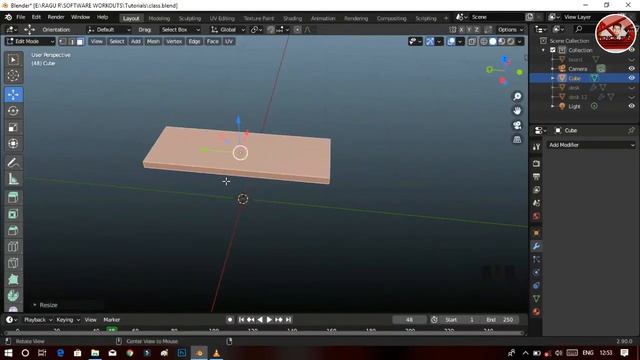
Task: Select the Measure tool
Action: coord(13,179)
